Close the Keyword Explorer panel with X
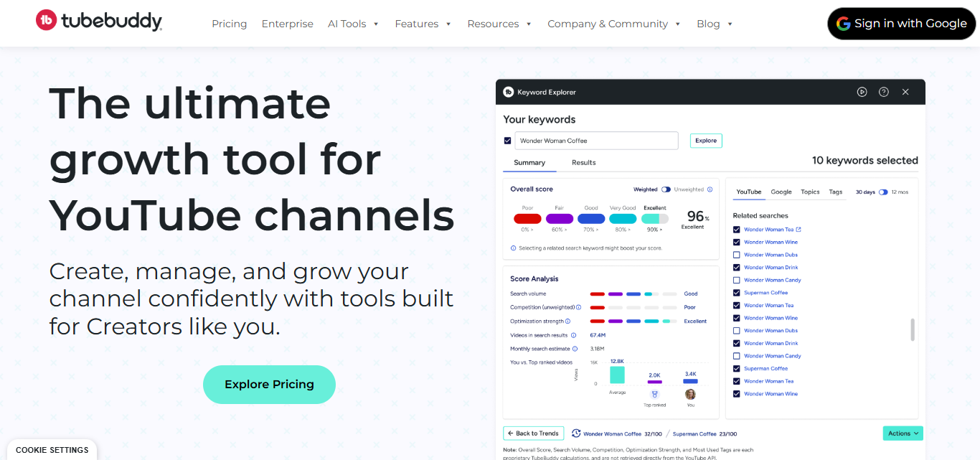980x460 pixels. point(905,92)
